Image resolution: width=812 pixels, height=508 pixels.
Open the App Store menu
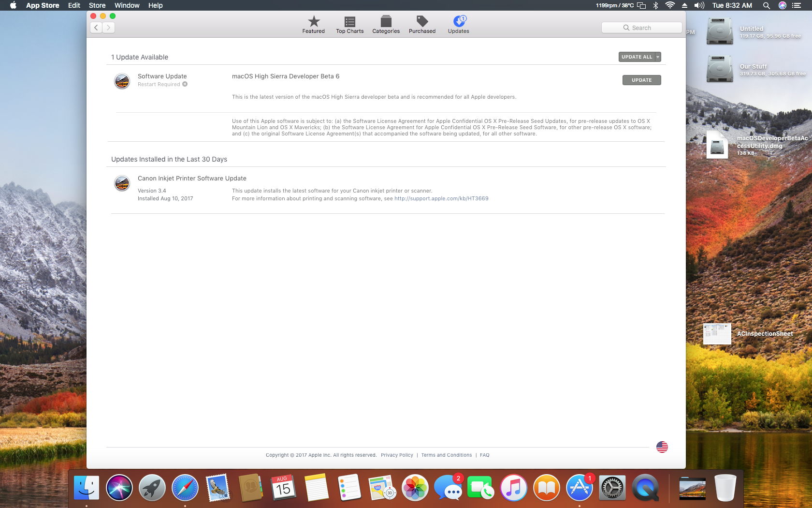click(x=43, y=5)
